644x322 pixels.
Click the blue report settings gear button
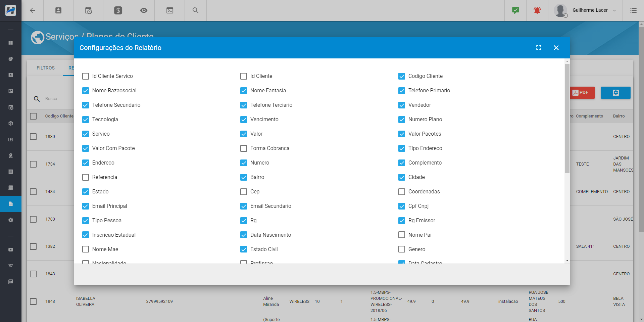point(615,93)
